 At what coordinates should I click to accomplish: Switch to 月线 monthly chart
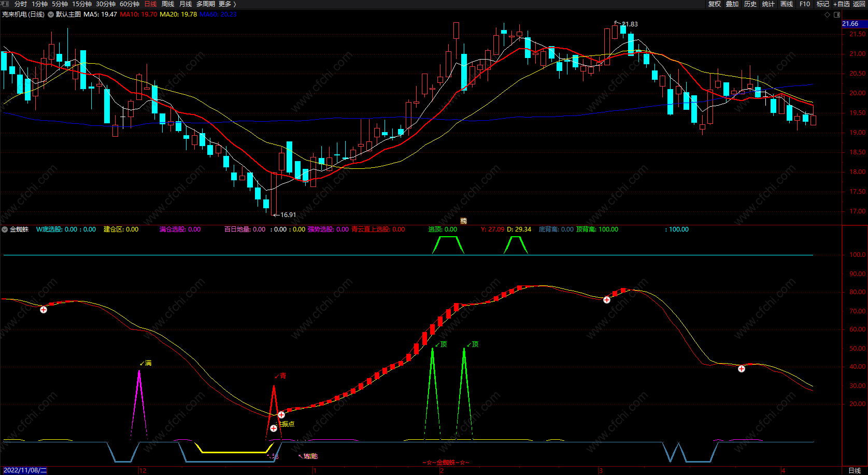coord(186,4)
